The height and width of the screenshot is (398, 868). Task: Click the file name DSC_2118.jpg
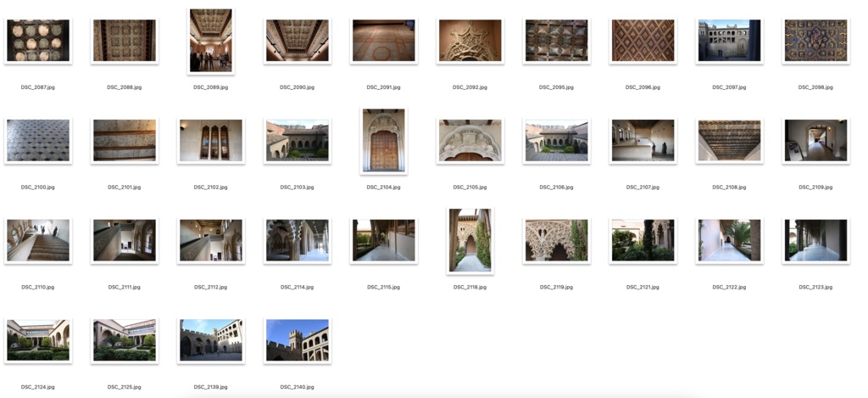point(470,287)
